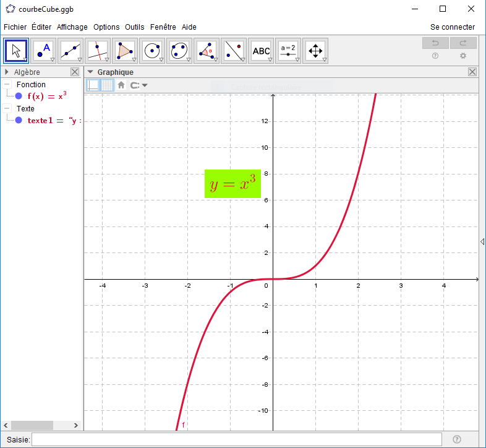Select the Angle measurement tool

(x=207, y=51)
